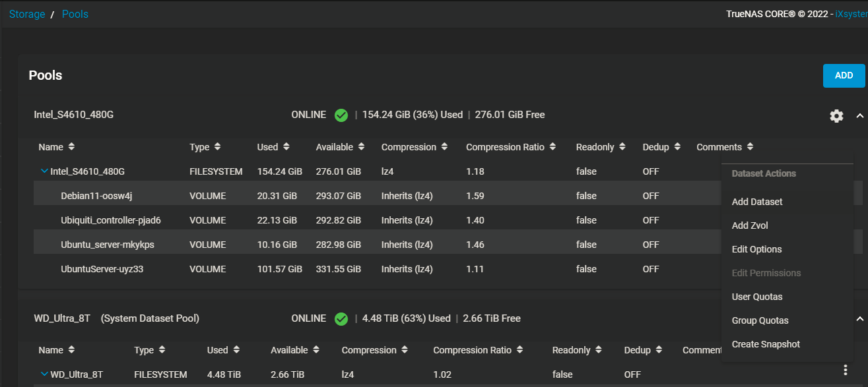Click the 282.98 GiB available value
This screenshot has height=387, width=868.
(x=339, y=245)
